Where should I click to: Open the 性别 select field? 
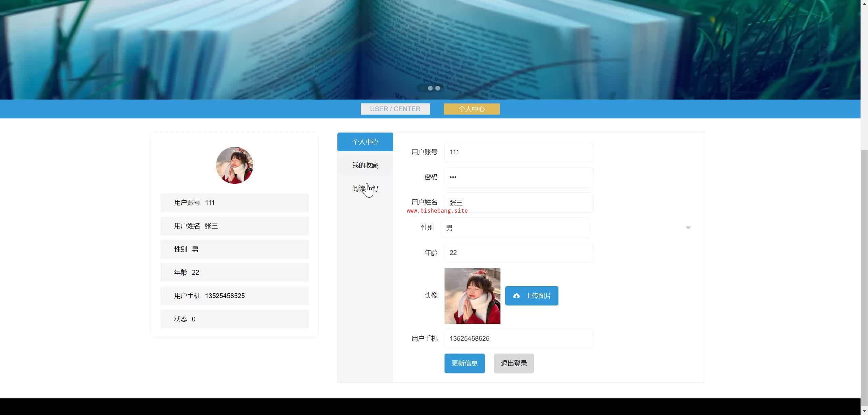(x=515, y=228)
